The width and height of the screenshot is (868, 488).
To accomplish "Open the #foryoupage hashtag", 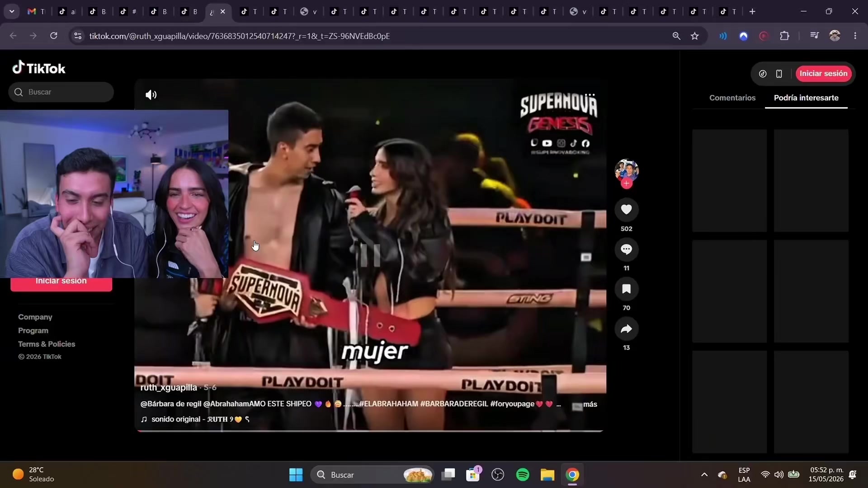I will (x=512, y=404).
